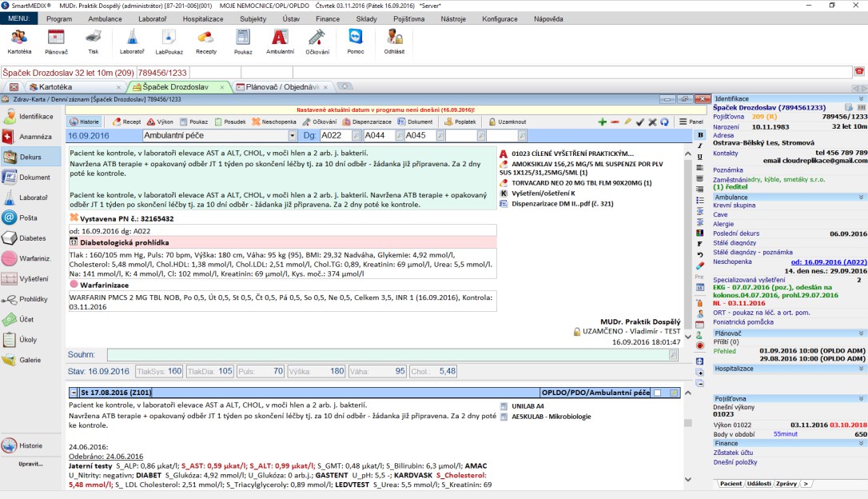
Task: Collapse the Hospitalizace panel section
Action: (x=861, y=369)
